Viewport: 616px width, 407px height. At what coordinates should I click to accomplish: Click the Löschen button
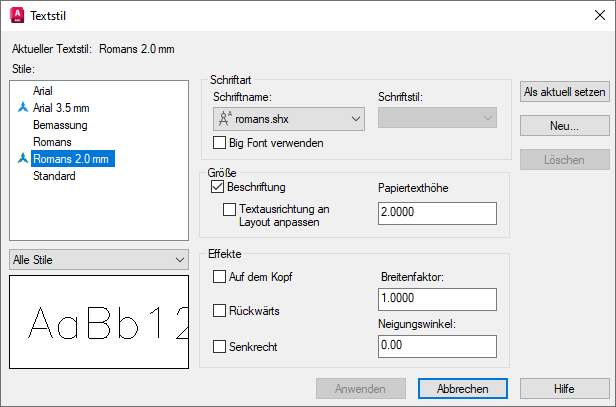click(x=565, y=160)
